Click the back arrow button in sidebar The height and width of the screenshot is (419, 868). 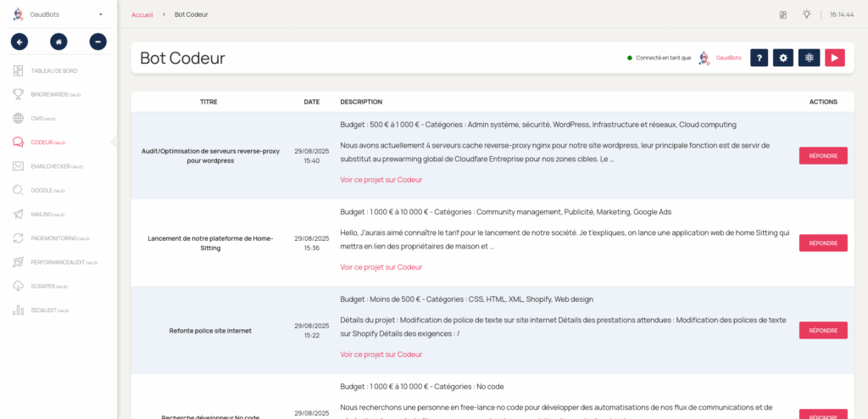tap(19, 42)
